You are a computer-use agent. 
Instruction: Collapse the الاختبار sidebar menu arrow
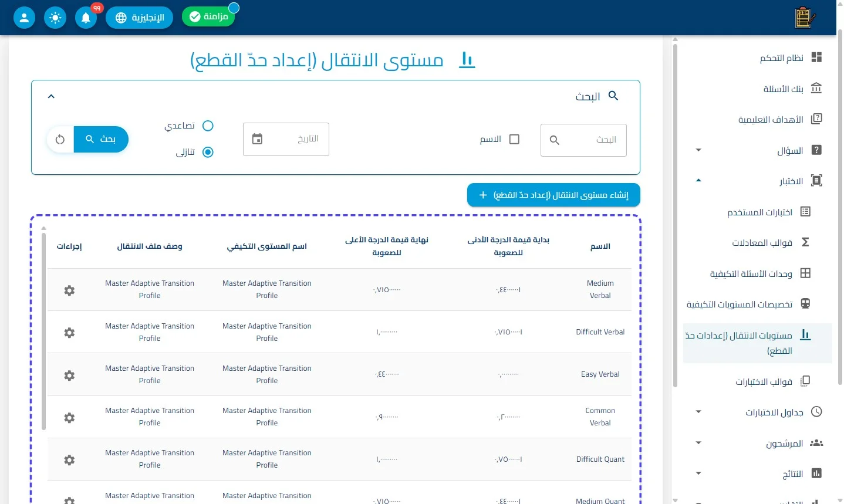click(698, 181)
